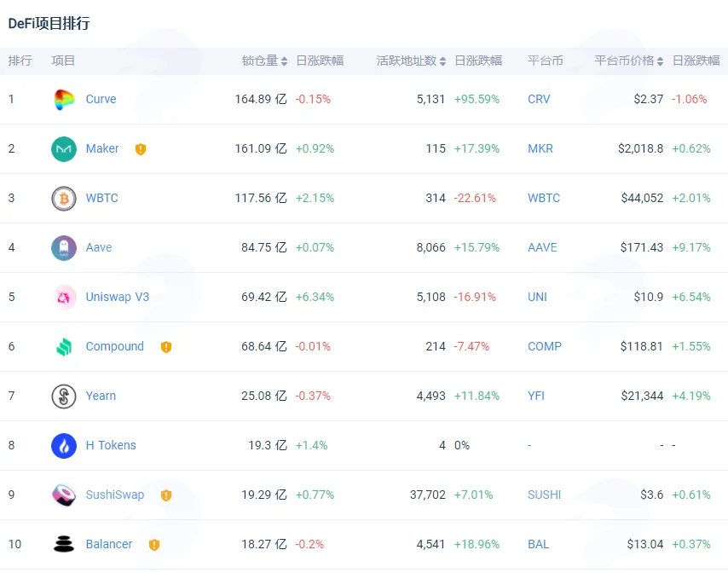Click the YFI token link
Screen dimensions: 728x573
click(x=536, y=396)
